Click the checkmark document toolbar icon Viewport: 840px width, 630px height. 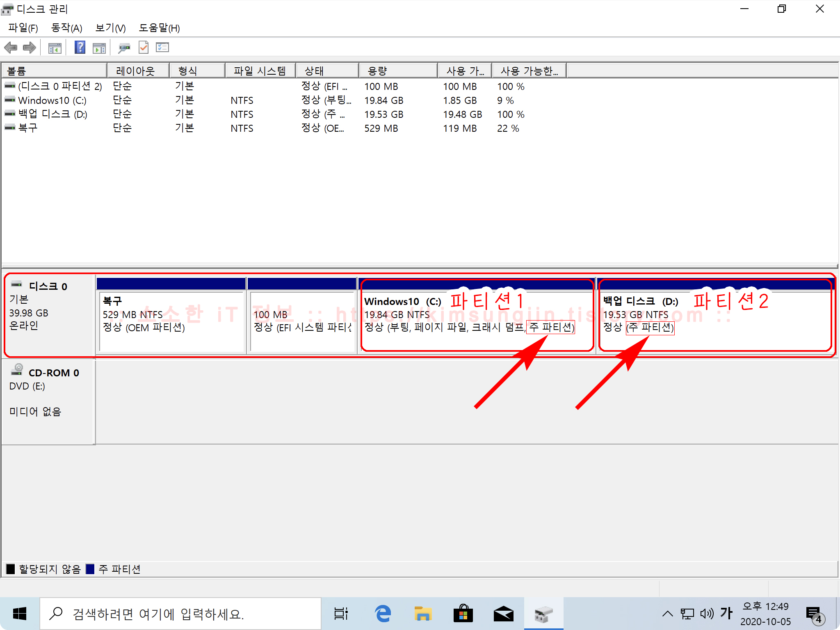(144, 48)
